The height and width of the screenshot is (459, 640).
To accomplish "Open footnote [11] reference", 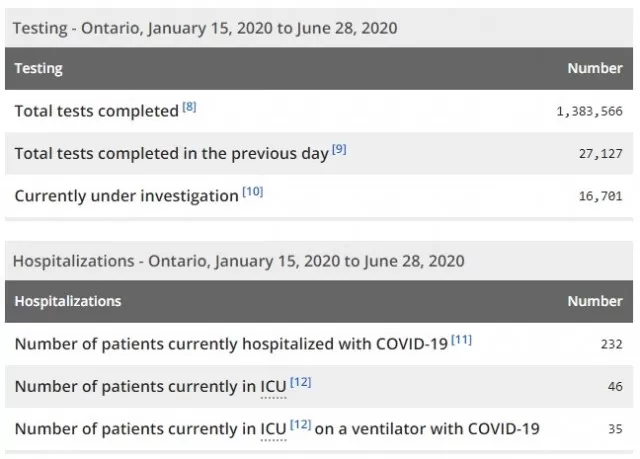I will tap(462, 340).
